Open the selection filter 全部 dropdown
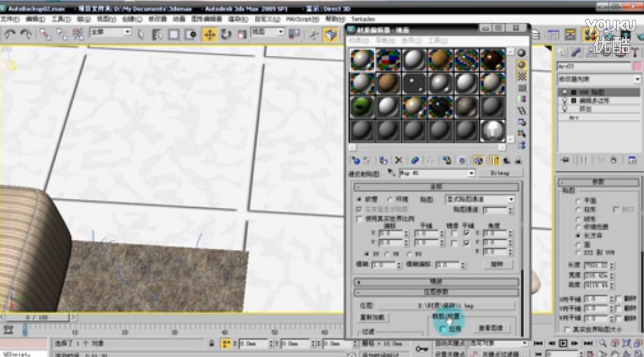644x357 pixels. (111, 31)
